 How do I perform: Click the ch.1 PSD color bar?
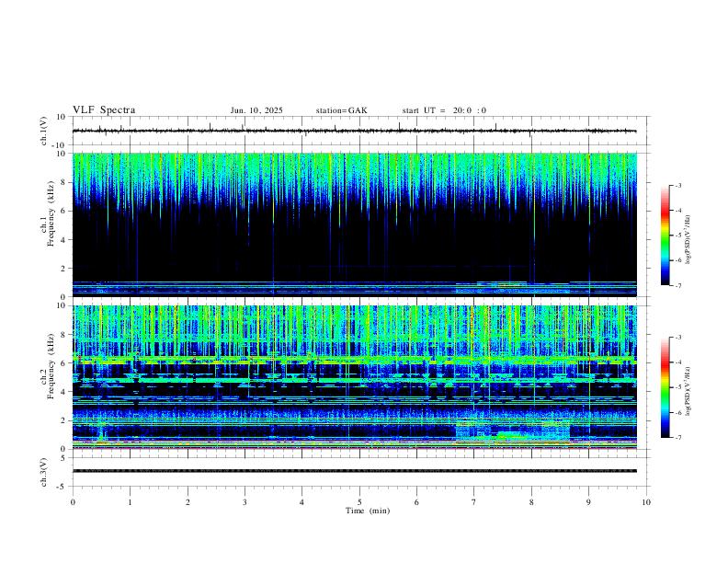665,236
